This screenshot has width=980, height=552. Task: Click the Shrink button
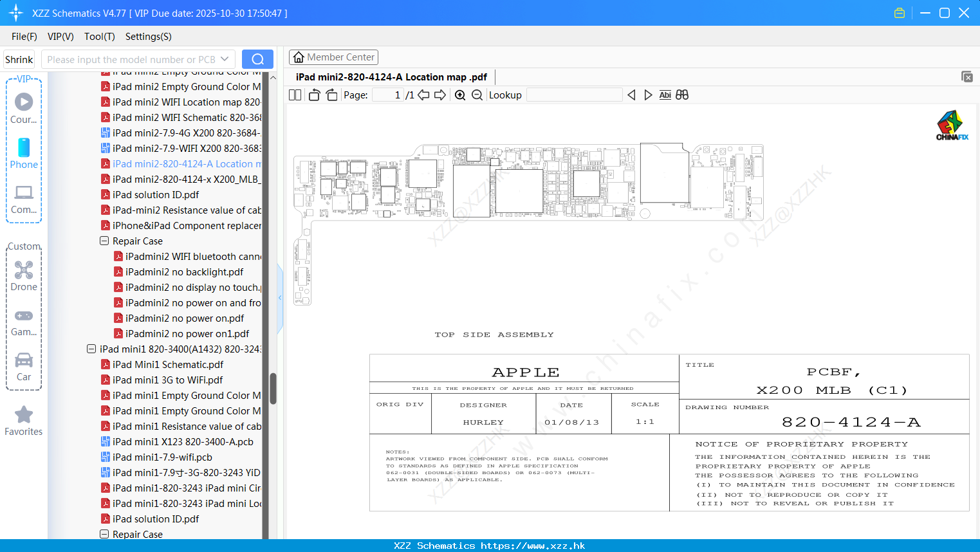19,59
